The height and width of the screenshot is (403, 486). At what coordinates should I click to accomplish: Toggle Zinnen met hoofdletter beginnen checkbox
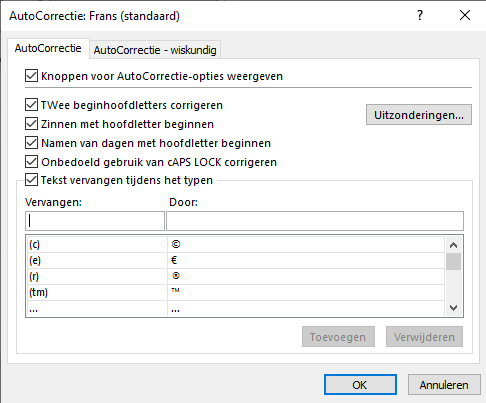click(31, 124)
